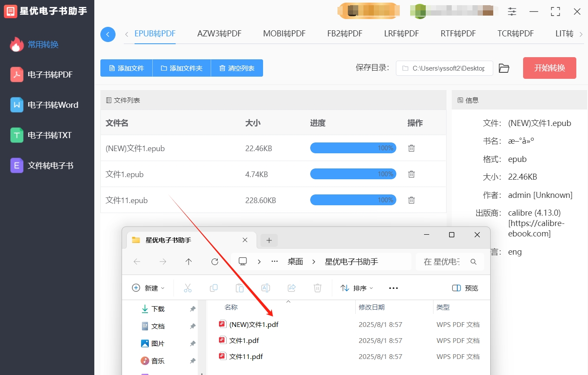Open the save directory folder icon
Screen dimensions: 588x375
coord(504,68)
